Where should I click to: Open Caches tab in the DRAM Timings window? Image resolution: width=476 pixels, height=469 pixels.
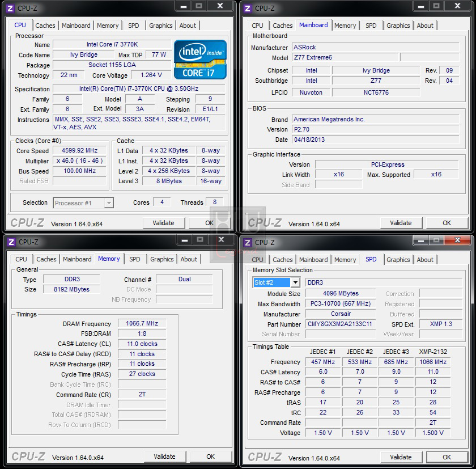tap(46, 259)
